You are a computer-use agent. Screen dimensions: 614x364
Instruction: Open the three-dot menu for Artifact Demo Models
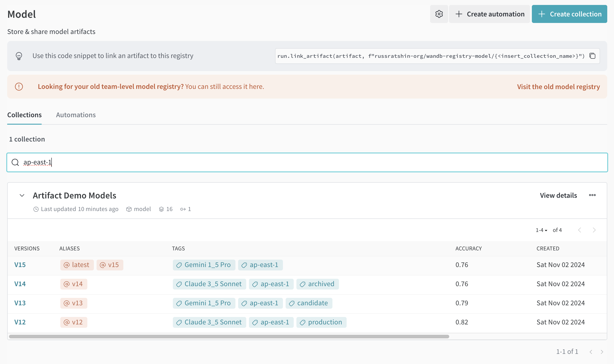click(x=592, y=195)
